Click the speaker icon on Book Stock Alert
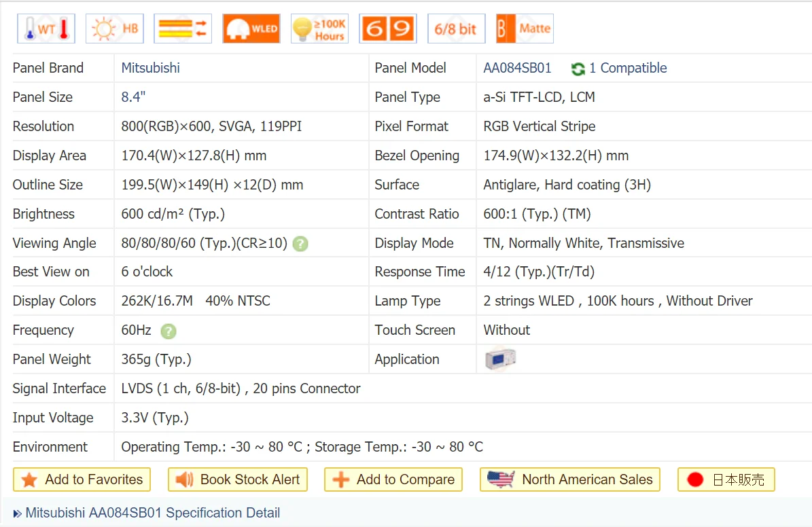This screenshot has width=812, height=527. 184,479
